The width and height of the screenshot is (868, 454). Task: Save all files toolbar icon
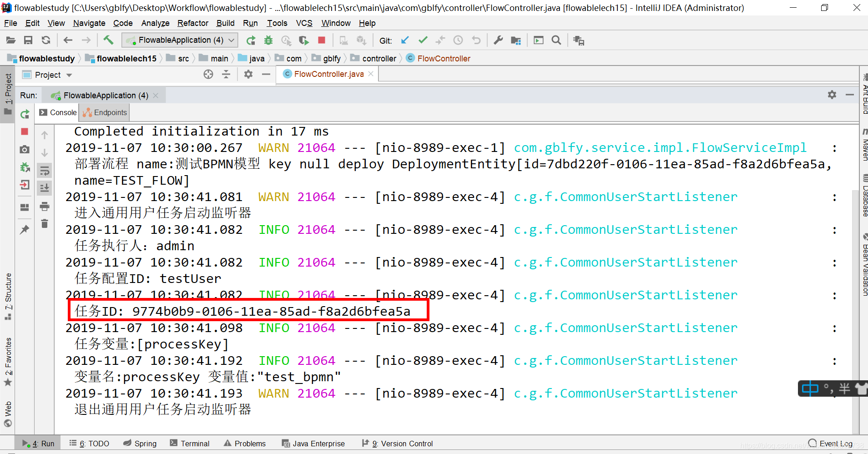pos(28,40)
